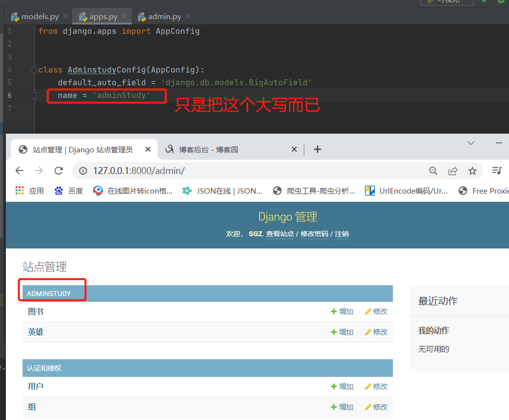Click the 最近动作 panel heading

(438, 301)
